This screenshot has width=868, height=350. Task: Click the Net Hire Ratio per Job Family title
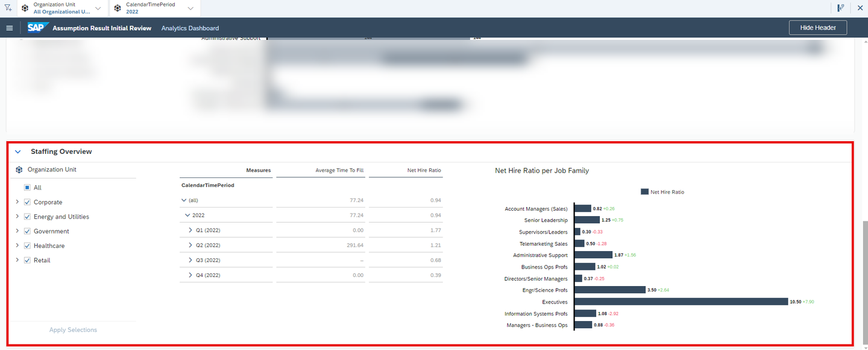pyautogui.click(x=542, y=171)
